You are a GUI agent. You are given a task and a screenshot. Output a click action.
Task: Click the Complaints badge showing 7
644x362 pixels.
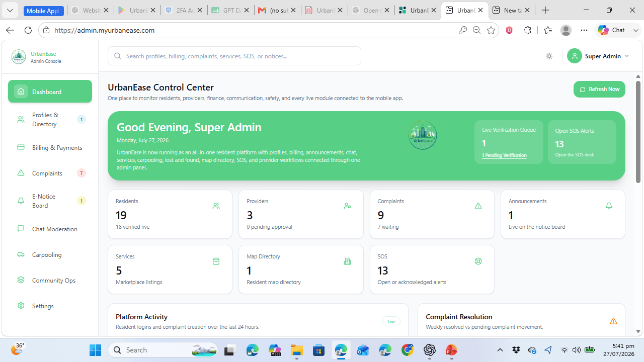[x=81, y=173]
